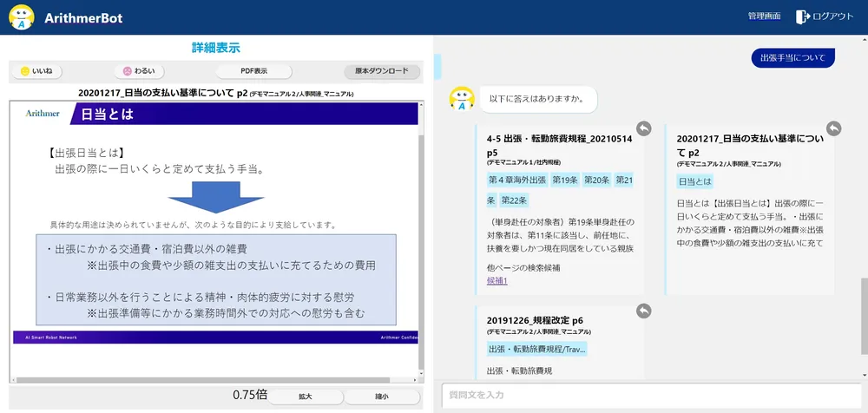Click the 以下に答えはありますか。 bot message
This screenshot has width=868, height=413.
tap(538, 100)
